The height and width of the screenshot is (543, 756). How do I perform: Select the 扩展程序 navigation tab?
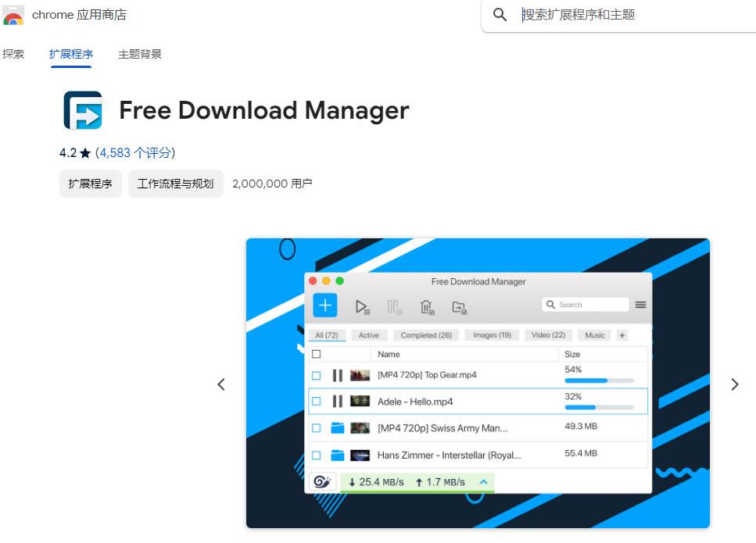(x=71, y=54)
